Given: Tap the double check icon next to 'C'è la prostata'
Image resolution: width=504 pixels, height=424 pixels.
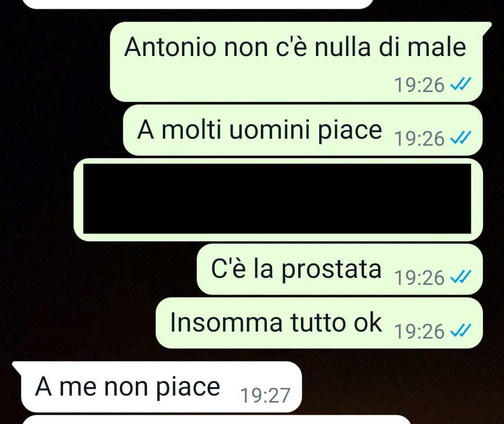Looking at the screenshot, I should click(461, 277).
